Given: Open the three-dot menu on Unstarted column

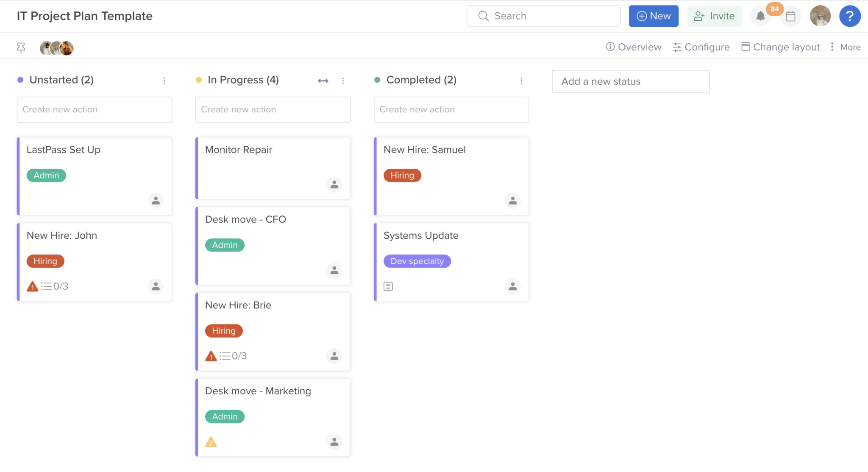Looking at the screenshot, I should [164, 80].
